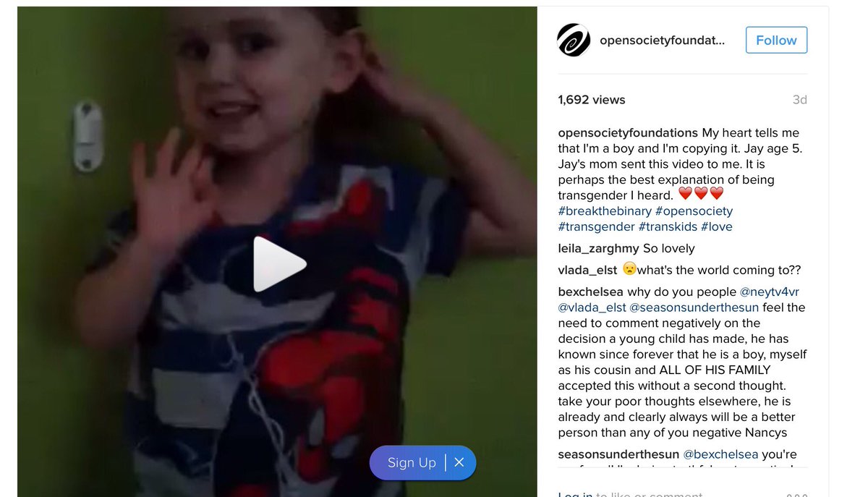
Task: Open the @seasonsunderthesun mention in bexchelsea's comment
Action: click(689, 307)
